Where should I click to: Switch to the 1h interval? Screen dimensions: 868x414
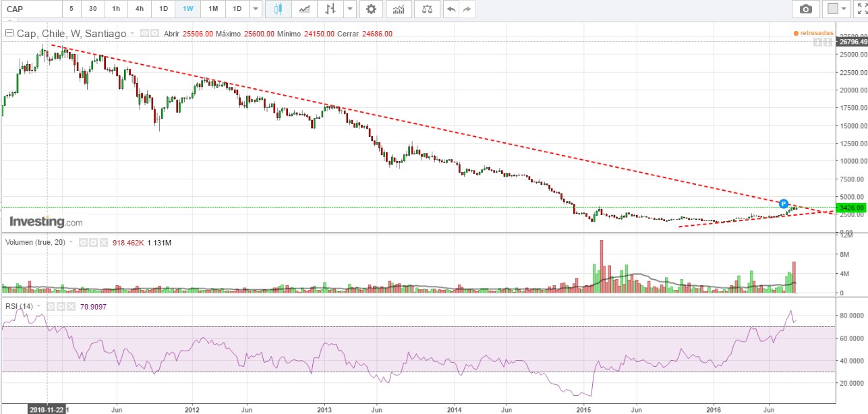point(116,9)
